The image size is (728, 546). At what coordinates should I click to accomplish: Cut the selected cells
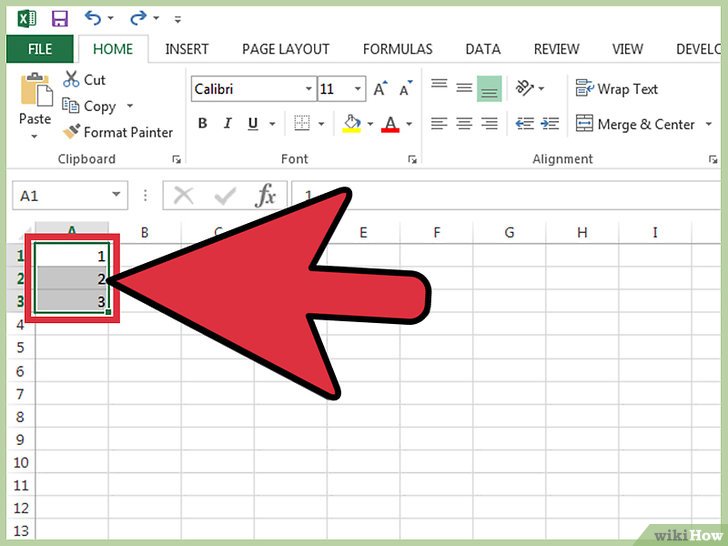pyautogui.click(x=84, y=79)
